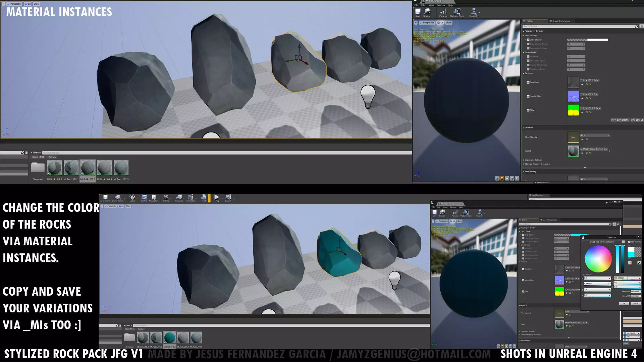The image size is (644, 362).
Task: Click the Hex sRGB field in Color Picker
Action: pyautogui.click(x=636, y=296)
